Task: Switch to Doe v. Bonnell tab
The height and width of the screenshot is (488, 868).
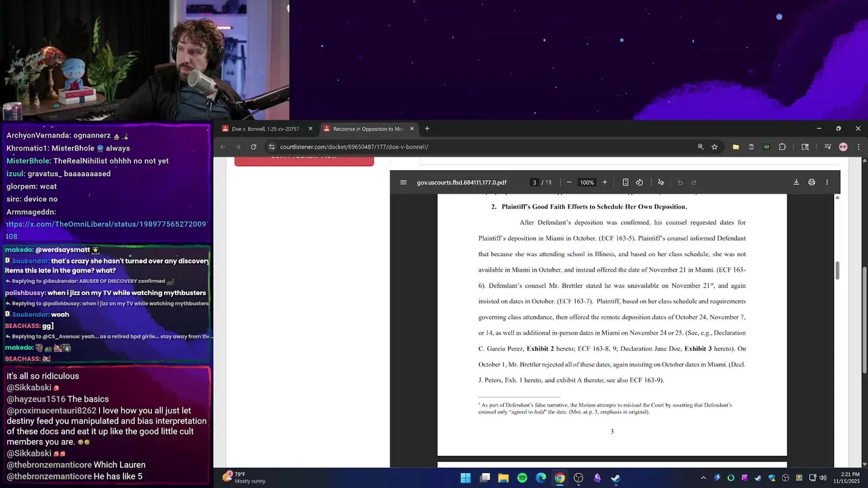Action: tap(265, 129)
